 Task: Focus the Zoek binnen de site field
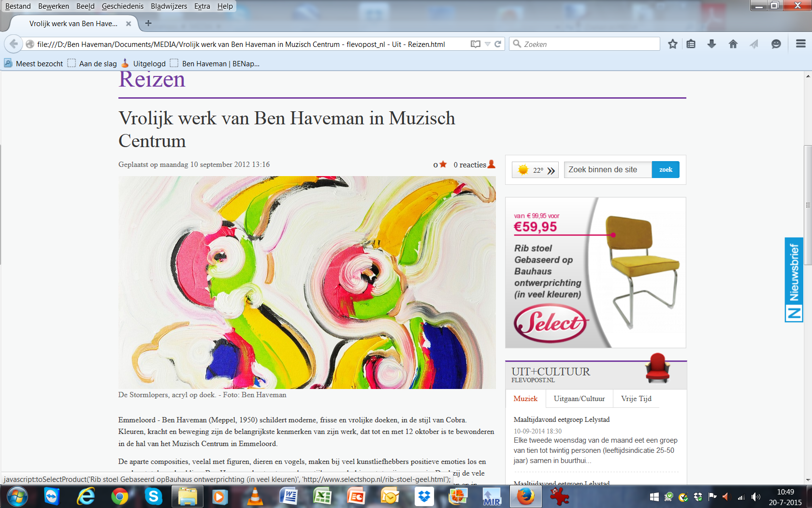pyautogui.click(x=608, y=169)
